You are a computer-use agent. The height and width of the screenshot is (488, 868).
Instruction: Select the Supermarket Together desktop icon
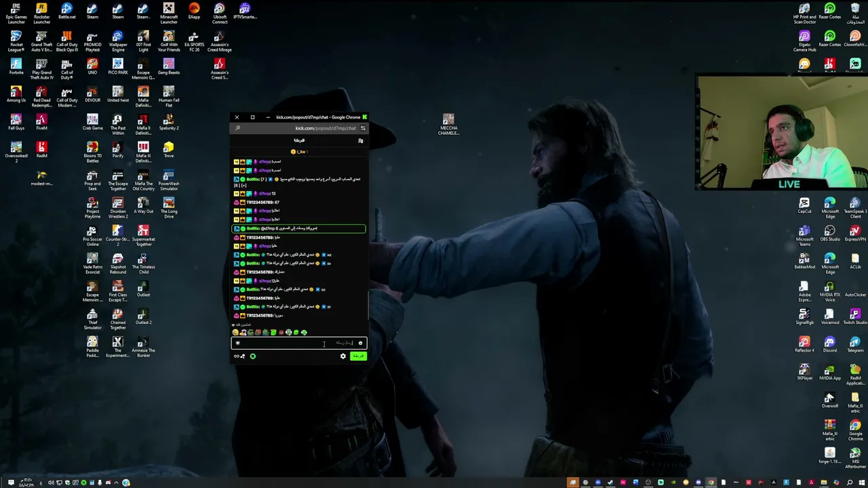[143, 235]
